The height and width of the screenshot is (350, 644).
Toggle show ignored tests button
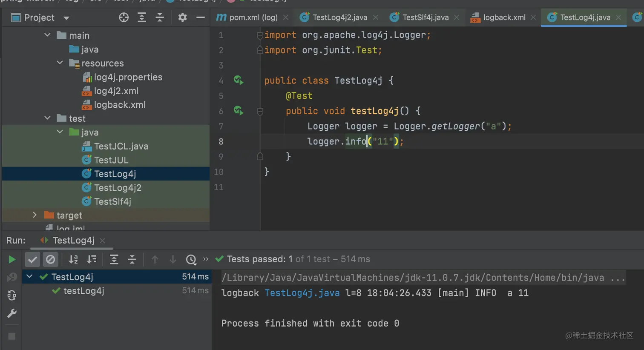click(x=50, y=259)
